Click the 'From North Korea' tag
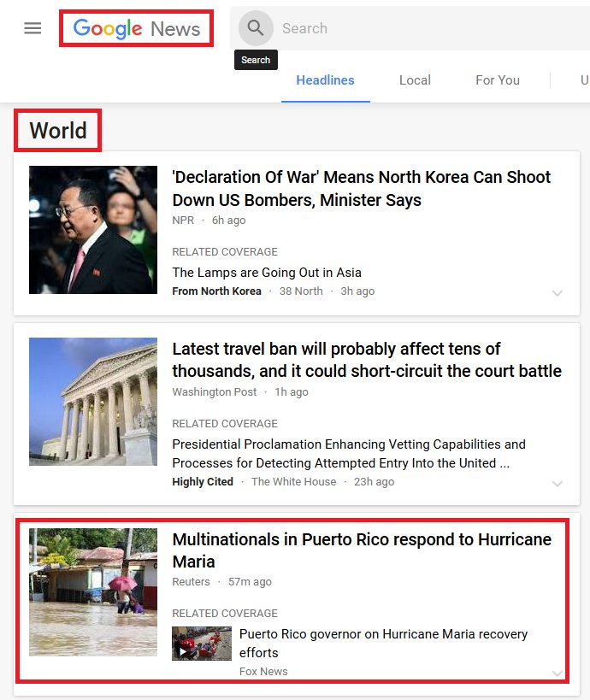The image size is (590, 700). 216,291
